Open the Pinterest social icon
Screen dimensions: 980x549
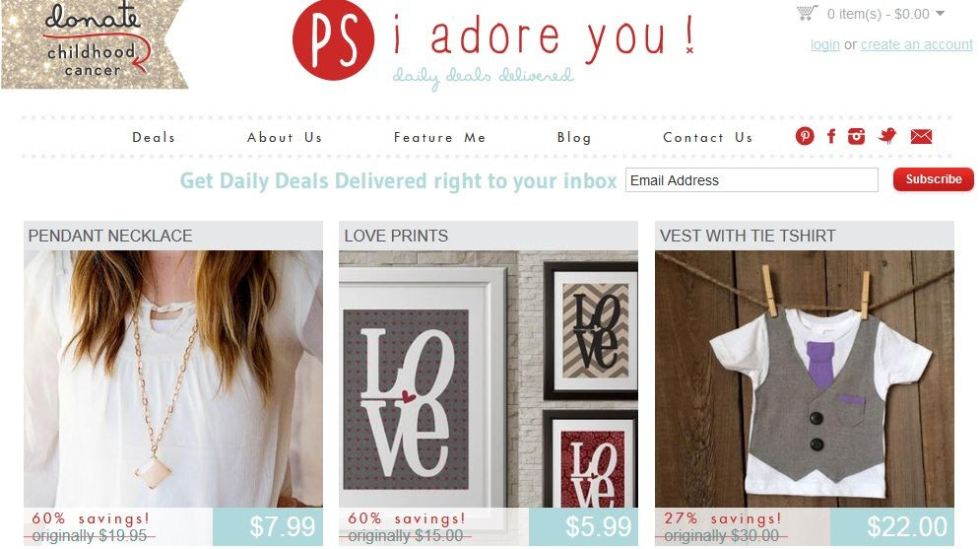805,136
